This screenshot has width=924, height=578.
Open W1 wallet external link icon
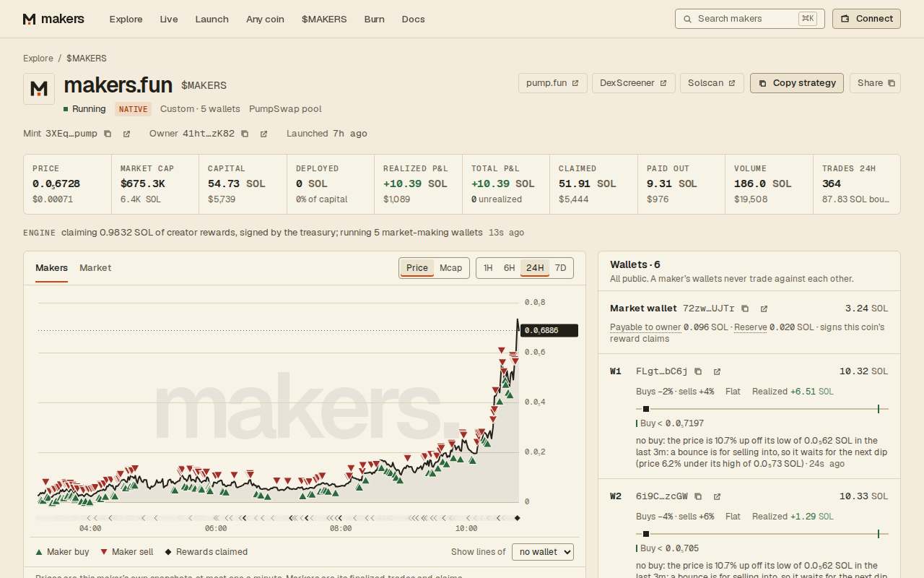pos(717,371)
